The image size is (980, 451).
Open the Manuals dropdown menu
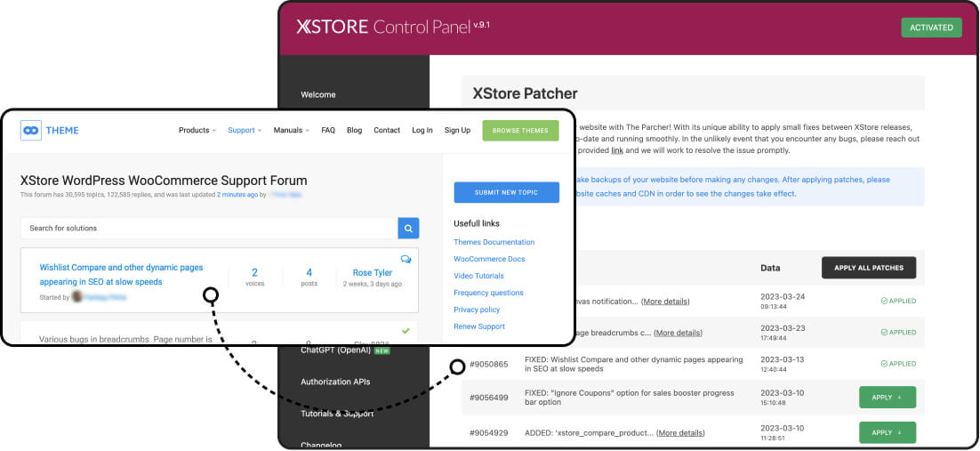(292, 130)
